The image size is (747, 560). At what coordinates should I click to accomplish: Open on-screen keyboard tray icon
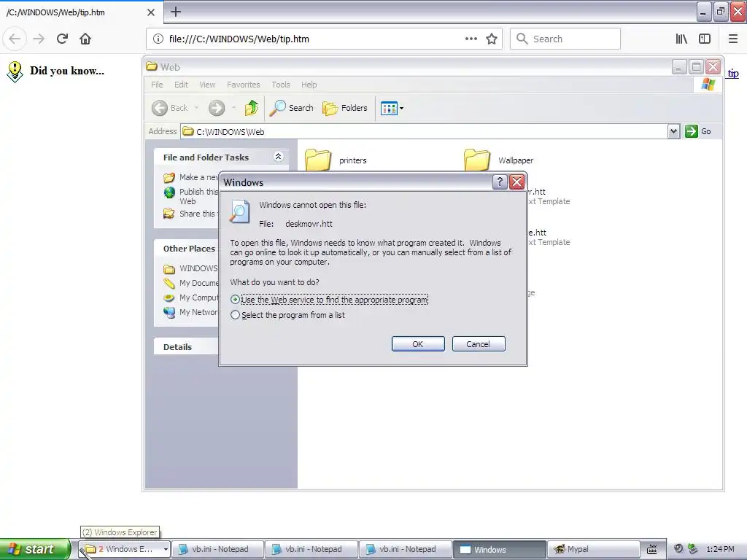pos(651,550)
